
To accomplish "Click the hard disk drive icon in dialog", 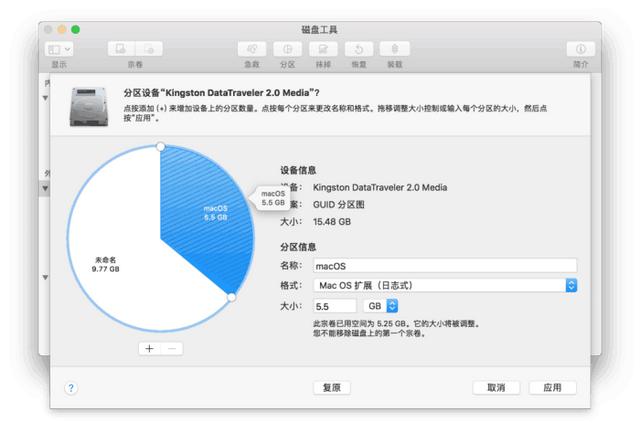I will (89, 106).
